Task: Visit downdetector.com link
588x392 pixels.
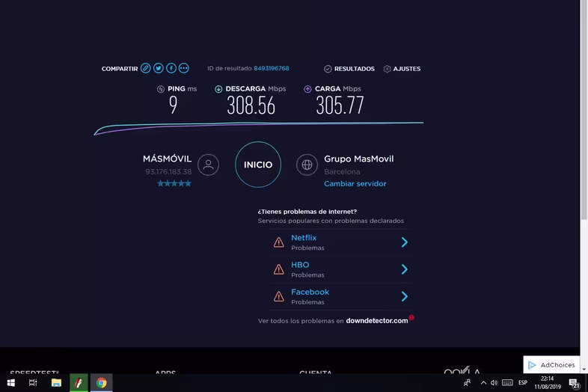Action: pos(377,321)
